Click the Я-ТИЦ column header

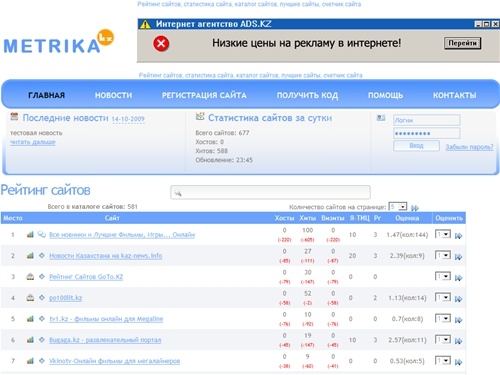click(359, 218)
